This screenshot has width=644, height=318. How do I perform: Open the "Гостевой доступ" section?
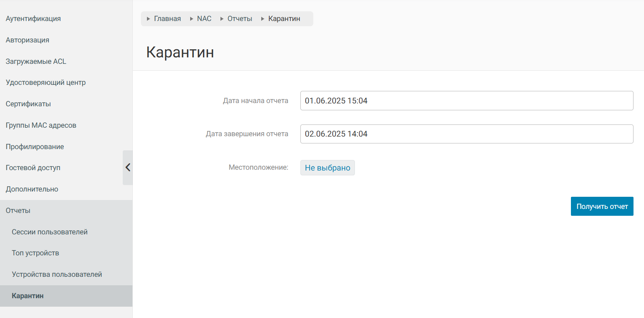coord(33,168)
